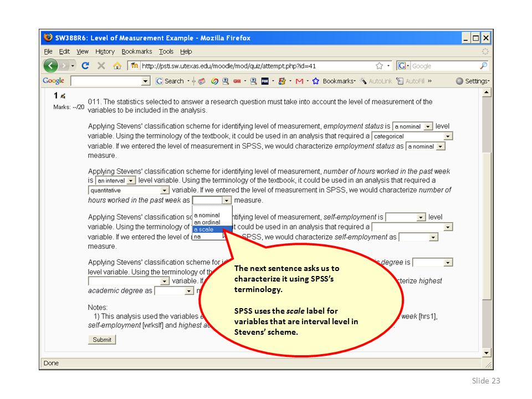This screenshot has height=399, width=532.
Task: Open the self-employment Stevens level dropdown
Action: pyautogui.click(x=406, y=217)
